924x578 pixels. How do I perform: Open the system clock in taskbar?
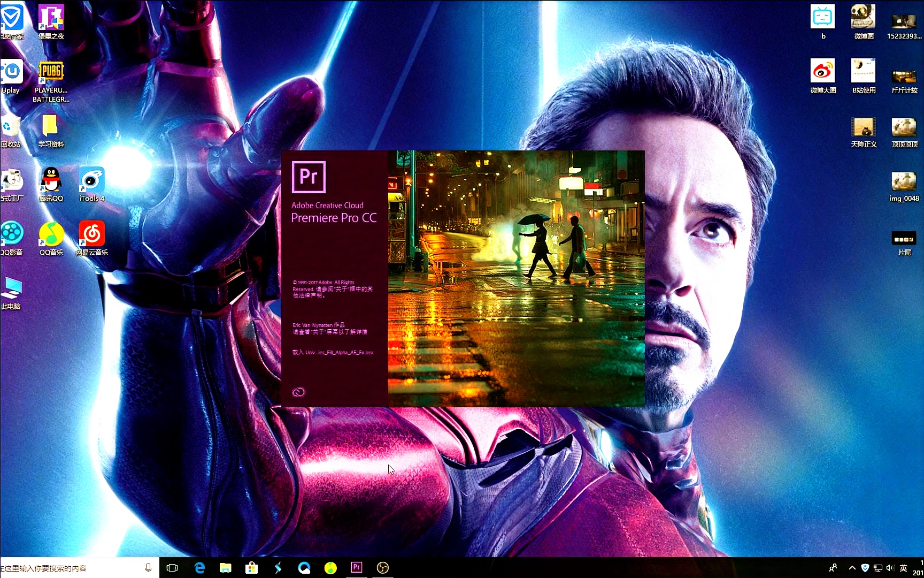coord(918,568)
